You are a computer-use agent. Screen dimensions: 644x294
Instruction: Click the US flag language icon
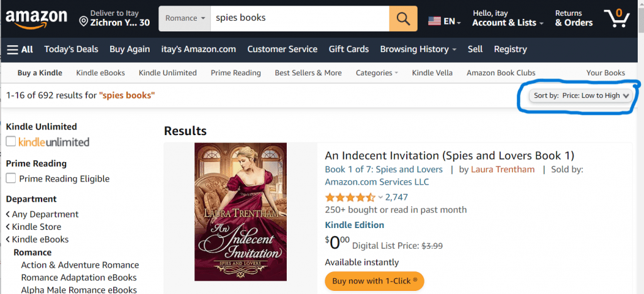pos(435,21)
